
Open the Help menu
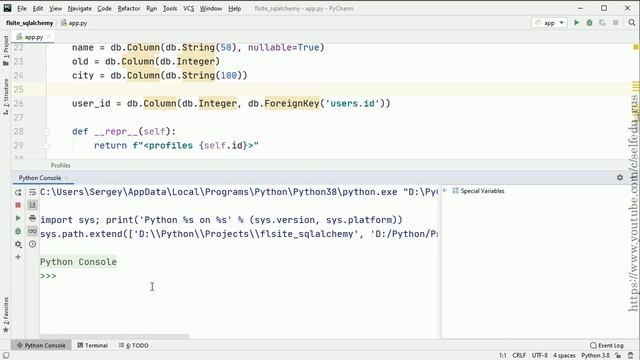234,8
